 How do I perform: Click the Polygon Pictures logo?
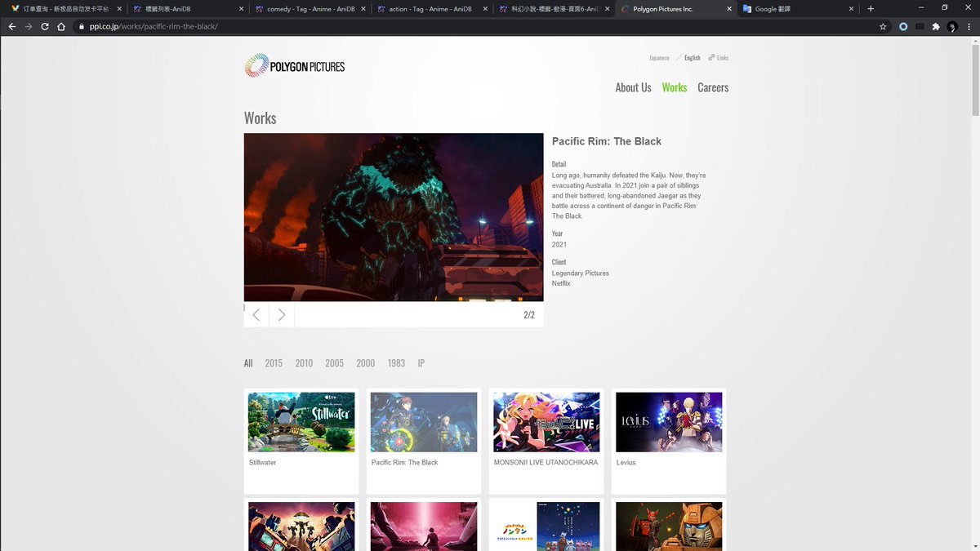point(294,65)
